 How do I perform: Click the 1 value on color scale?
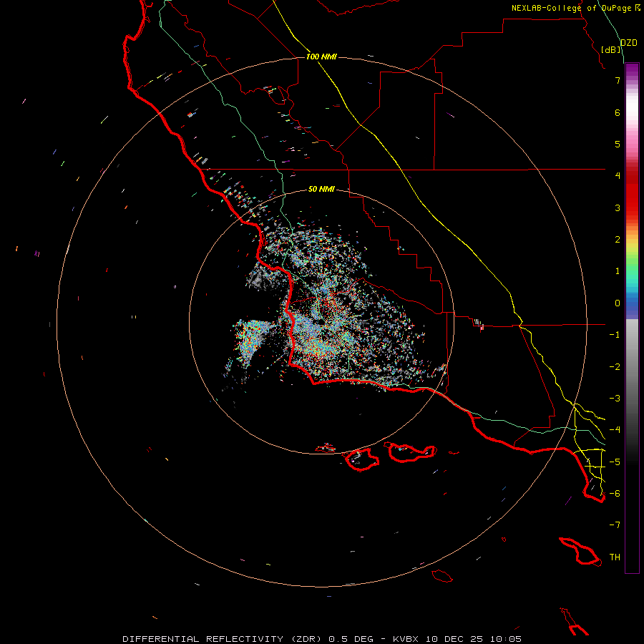coord(618,271)
